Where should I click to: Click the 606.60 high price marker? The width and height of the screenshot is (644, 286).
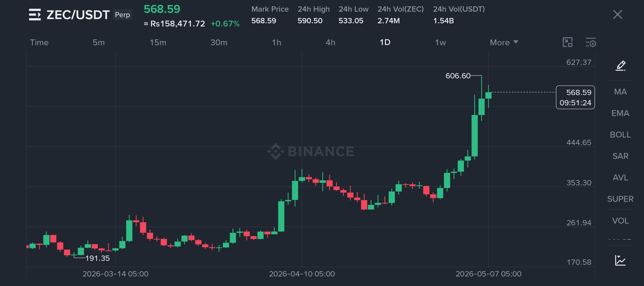(x=458, y=76)
